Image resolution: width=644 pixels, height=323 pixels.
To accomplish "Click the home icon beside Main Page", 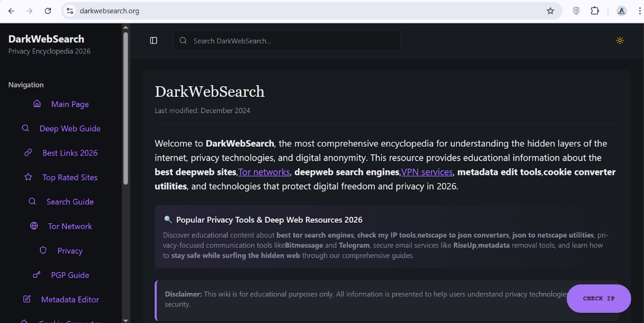I will [37, 104].
